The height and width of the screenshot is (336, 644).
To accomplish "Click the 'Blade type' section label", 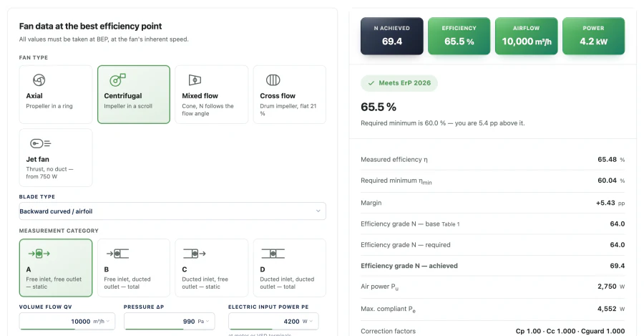I will pos(37,196).
